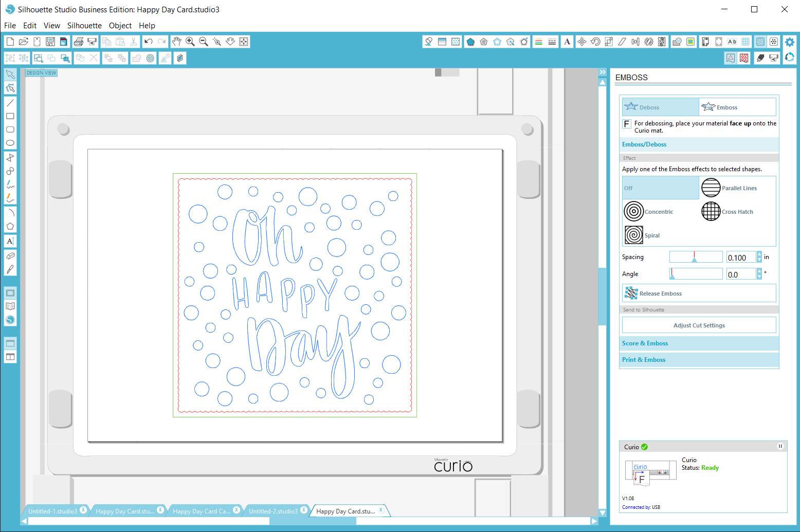Click the Offset concentric icon

pyautogui.click(x=150, y=58)
